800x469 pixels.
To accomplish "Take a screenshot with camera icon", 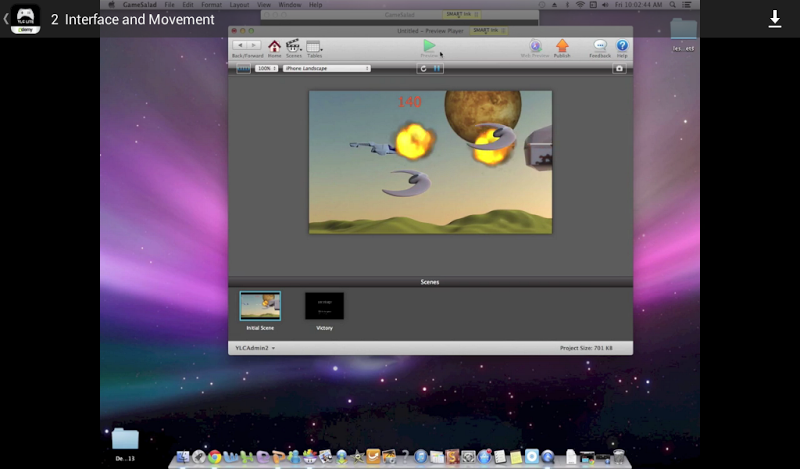I will pos(619,68).
